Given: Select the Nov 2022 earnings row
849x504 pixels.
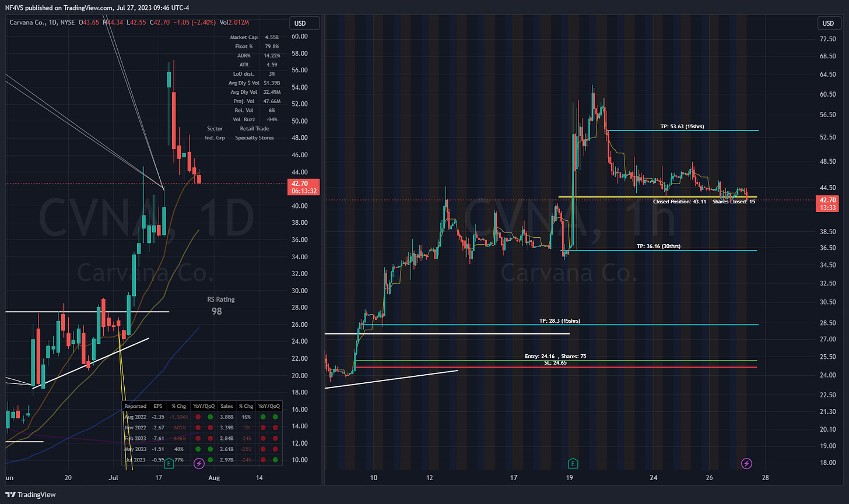Looking at the screenshot, I should 202,427.
